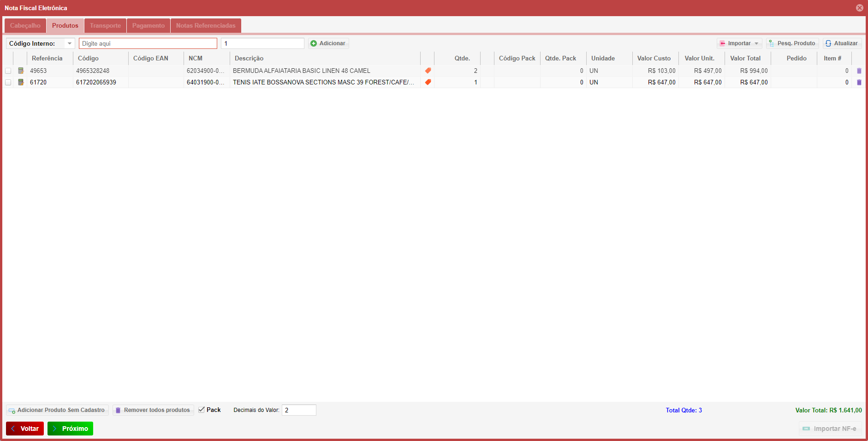The width and height of the screenshot is (868, 441).
Task: Uncheck the Pack checkbox
Action: [x=202, y=410]
